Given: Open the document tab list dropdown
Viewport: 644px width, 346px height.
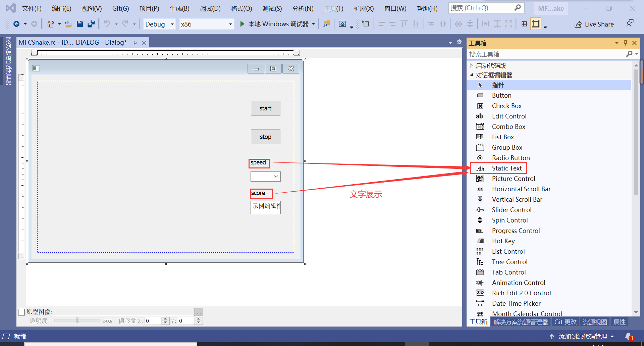Looking at the screenshot, I should tap(450, 43).
